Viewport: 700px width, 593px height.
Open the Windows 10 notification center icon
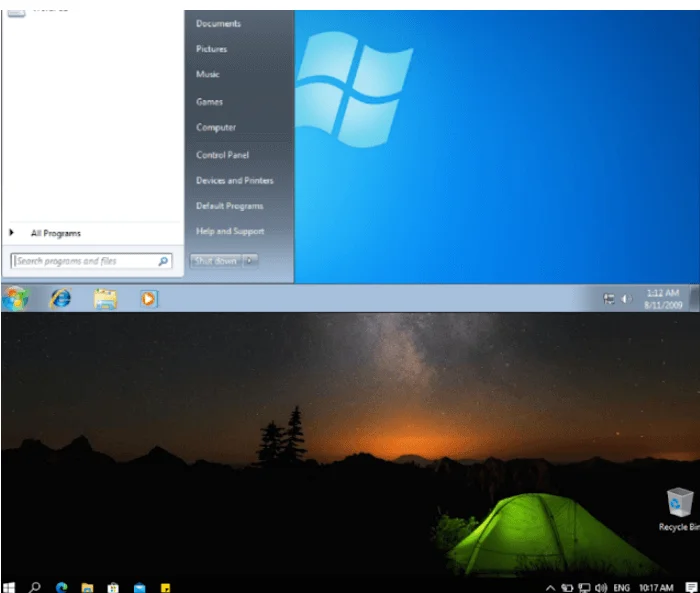(691, 588)
